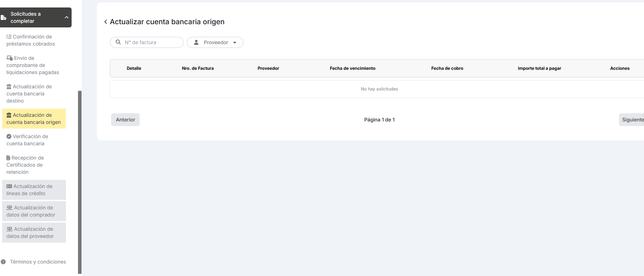Click the Solicitudes a completar folder icon
Viewport: 644px width, 276px height.
point(4,17)
